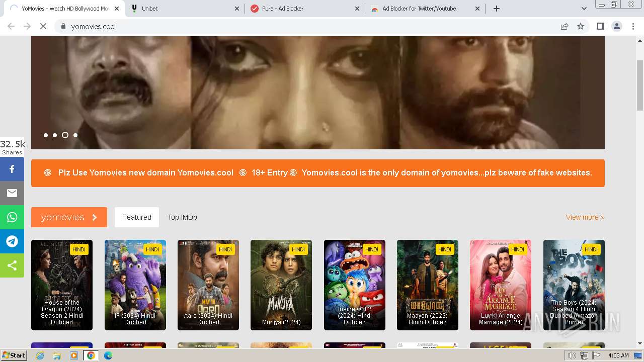
Task: Go back using browser back arrow
Action: point(11,26)
